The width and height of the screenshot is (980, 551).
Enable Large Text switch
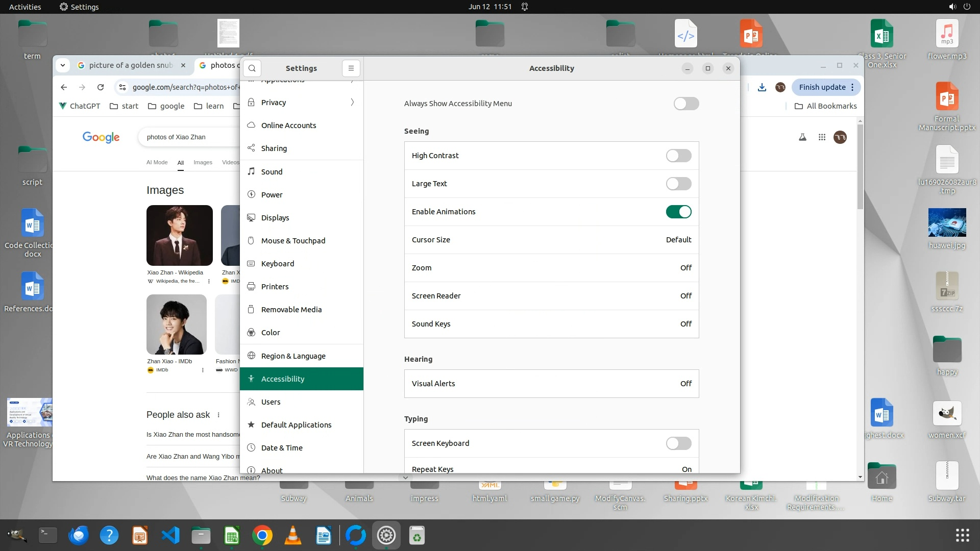pos(678,184)
